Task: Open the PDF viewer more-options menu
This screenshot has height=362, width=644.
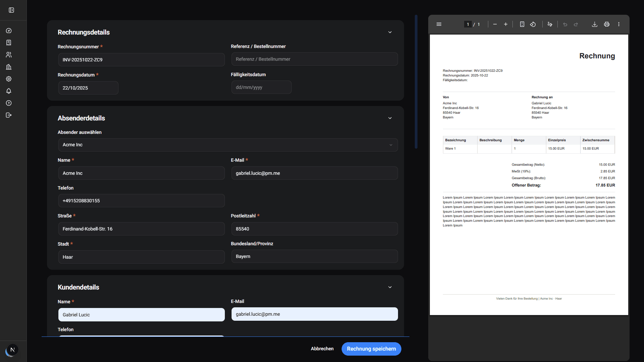Action: pyautogui.click(x=619, y=24)
